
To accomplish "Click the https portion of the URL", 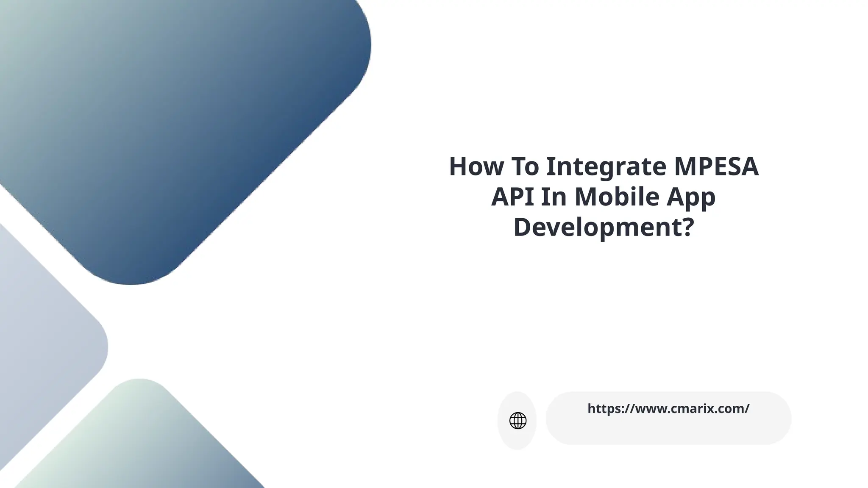I will pyautogui.click(x=605, y=409).
